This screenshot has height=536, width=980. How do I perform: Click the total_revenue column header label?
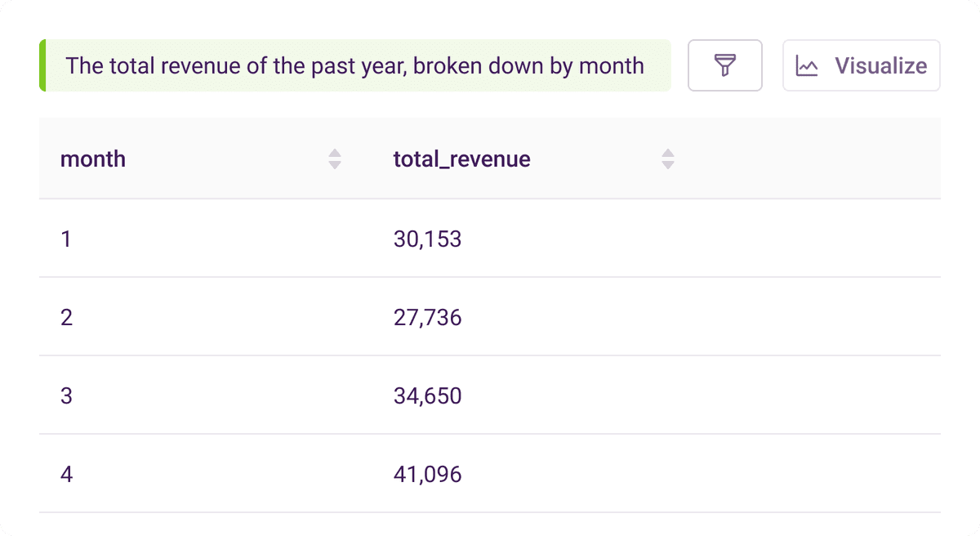[x=461, y=159]
